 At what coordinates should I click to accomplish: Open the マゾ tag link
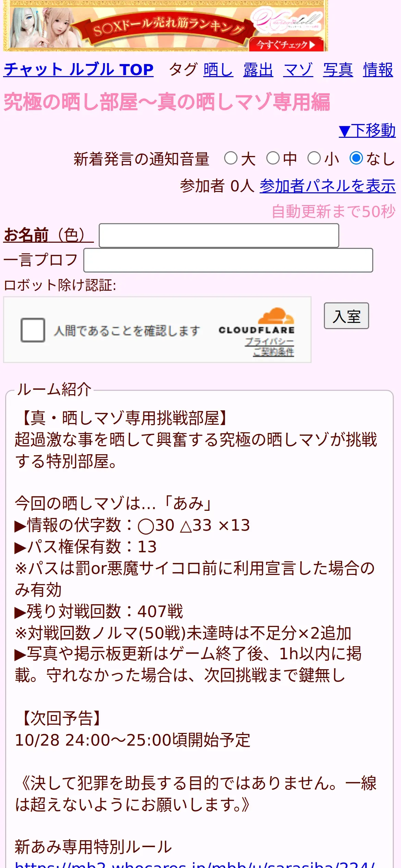coord(298,70)
